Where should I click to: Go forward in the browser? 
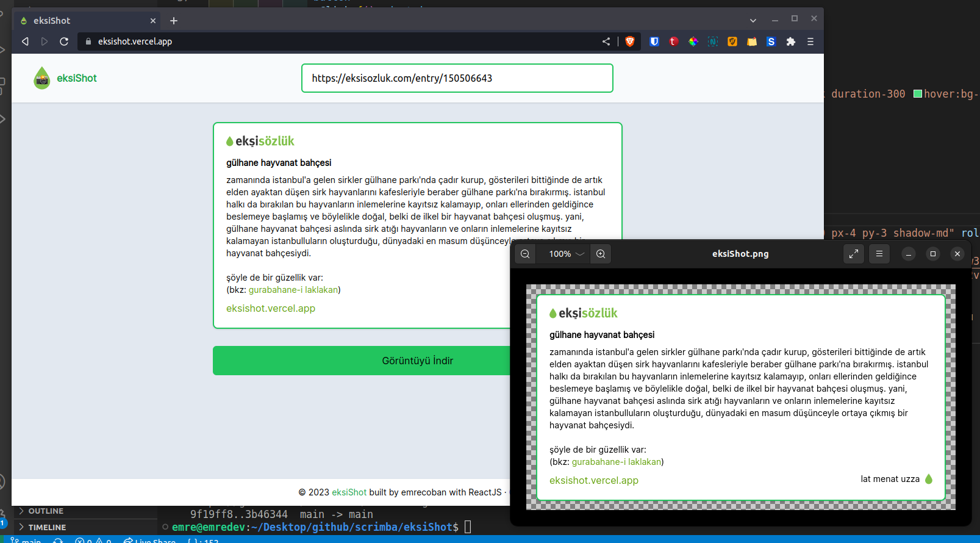click(x=45, y=41)
